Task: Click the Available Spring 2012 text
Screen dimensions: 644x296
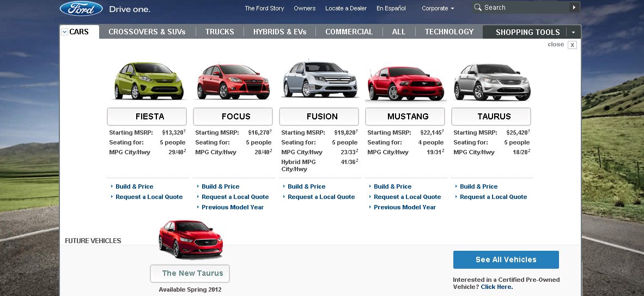Action: click(x=190, y=290)
